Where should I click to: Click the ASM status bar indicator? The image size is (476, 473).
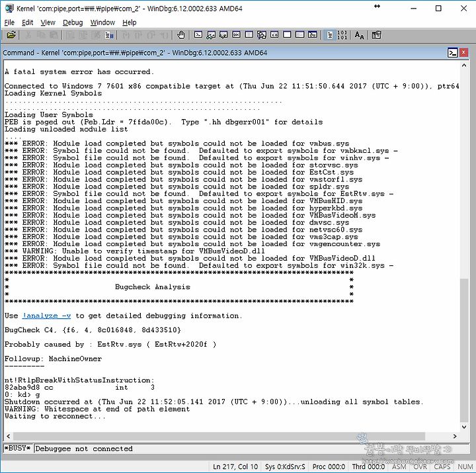click(x=399, y=466)
